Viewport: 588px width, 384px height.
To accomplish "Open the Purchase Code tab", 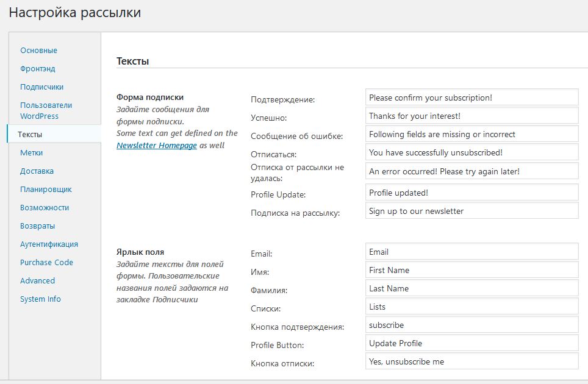I will pos(46,263).
